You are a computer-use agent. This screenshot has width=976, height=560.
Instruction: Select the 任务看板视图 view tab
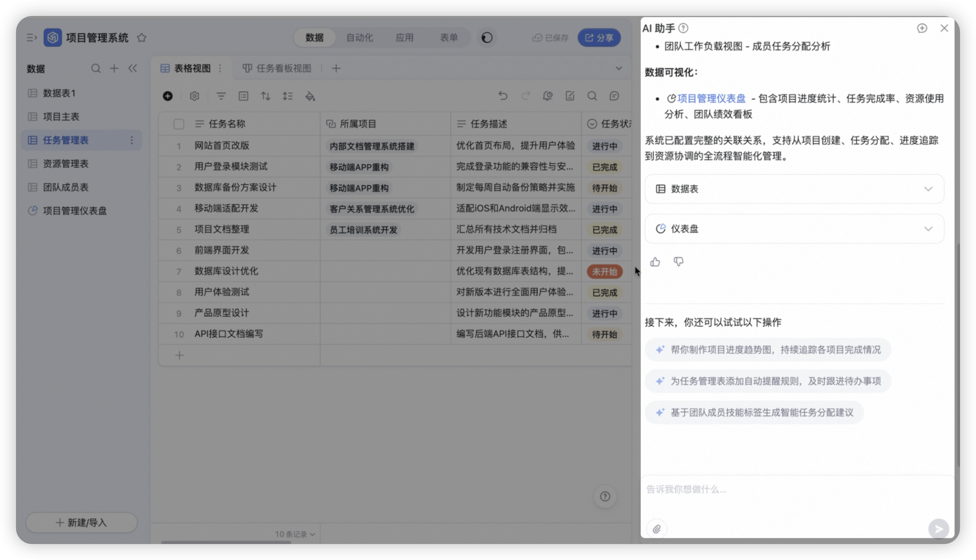277,68
